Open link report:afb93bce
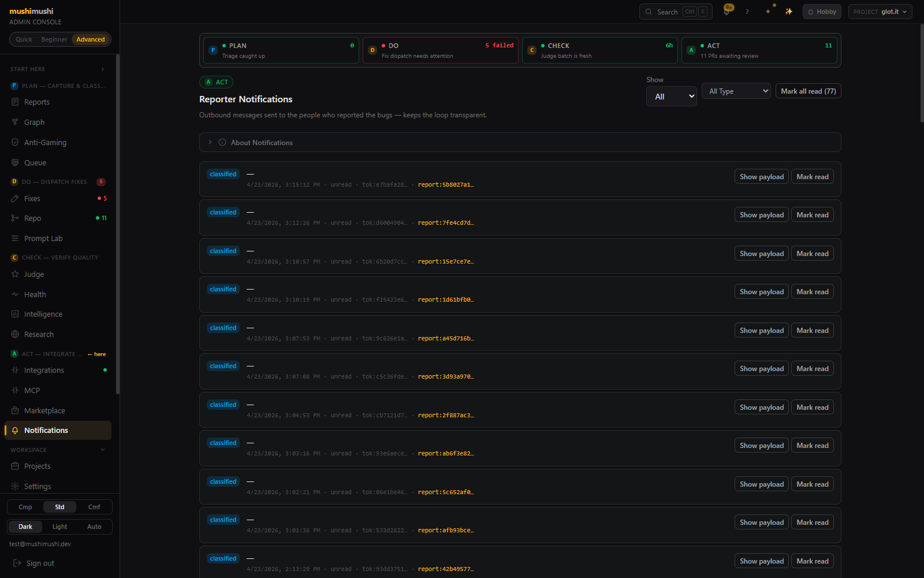The image size is (924, 578). click(446, 530)
